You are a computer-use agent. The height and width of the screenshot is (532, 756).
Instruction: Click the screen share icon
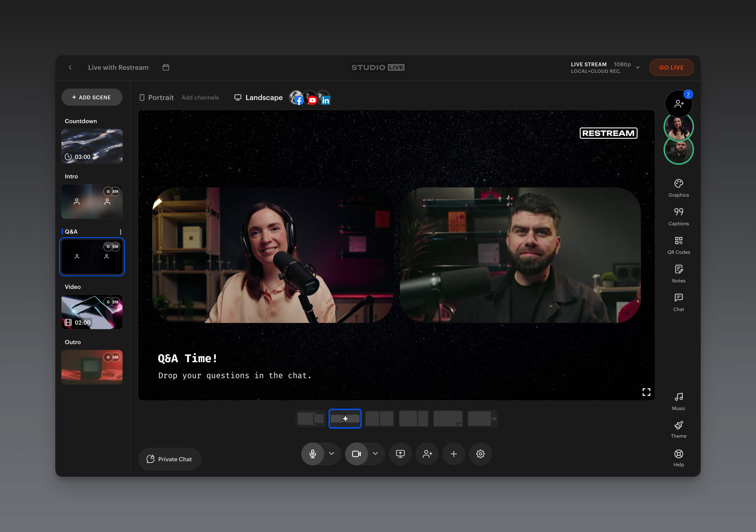click(x=400, y=454)
